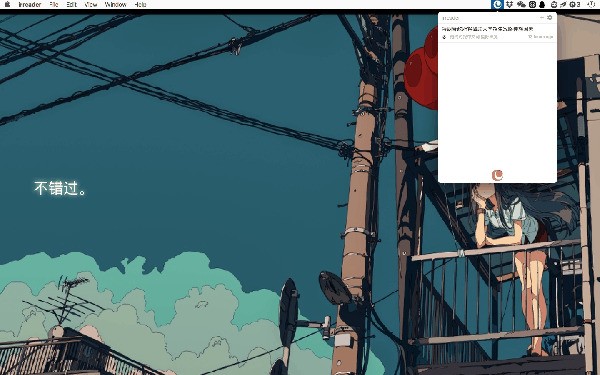Open the robot-face icon right of QQ
Image resolution: width=600 pixels, height=375 pixels.
pos(554,5)
